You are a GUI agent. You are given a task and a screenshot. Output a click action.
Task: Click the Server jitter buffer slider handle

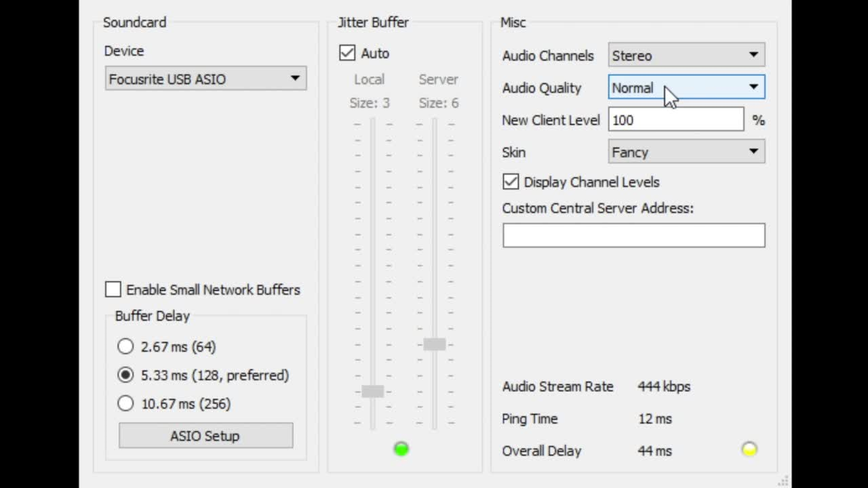pyautogui.click(x=435, y=344)
